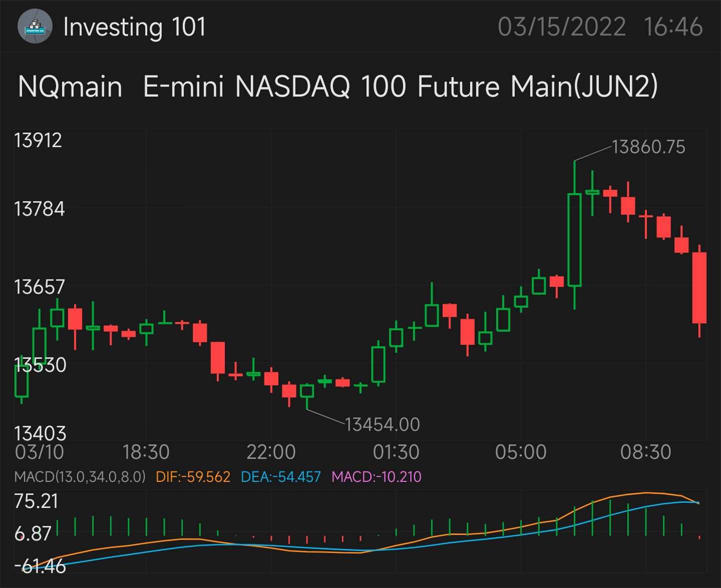Open the Investing 101 username link
The image size is (721, 588).
134,27
